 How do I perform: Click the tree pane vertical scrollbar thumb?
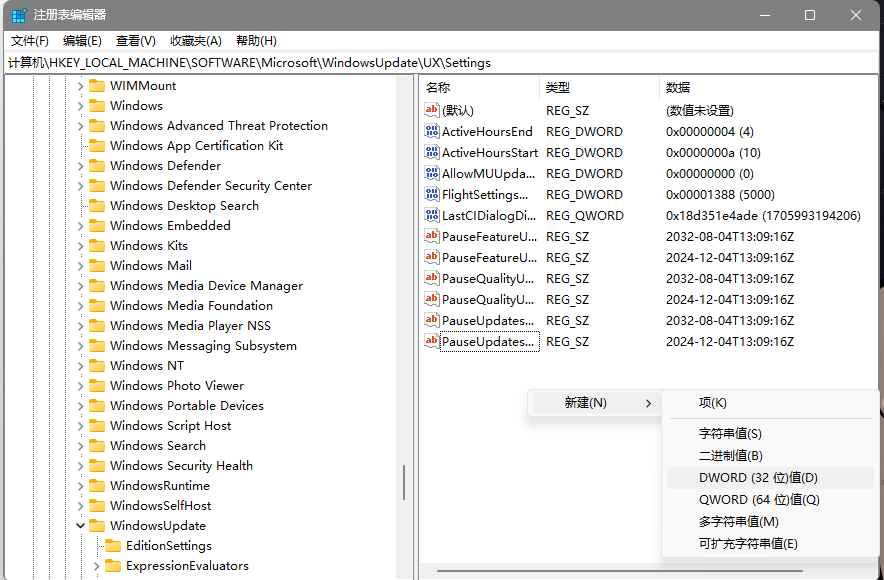404,482
